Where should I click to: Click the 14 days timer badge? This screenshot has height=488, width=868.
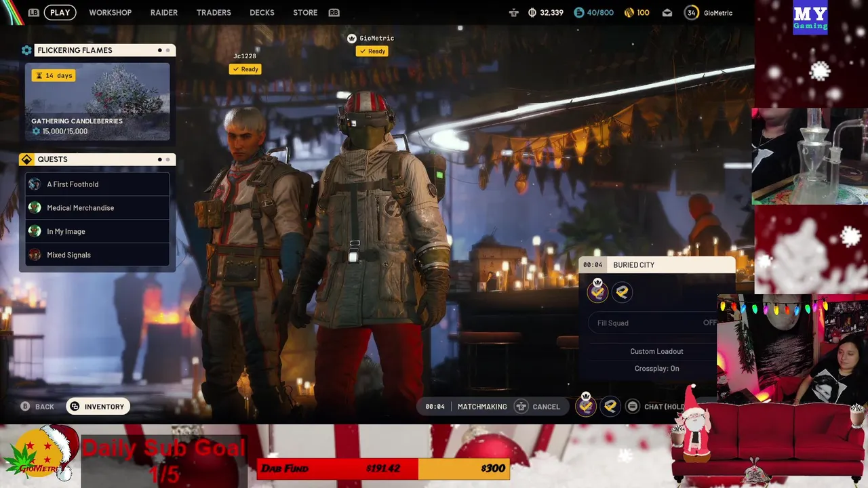pos(52,75)
